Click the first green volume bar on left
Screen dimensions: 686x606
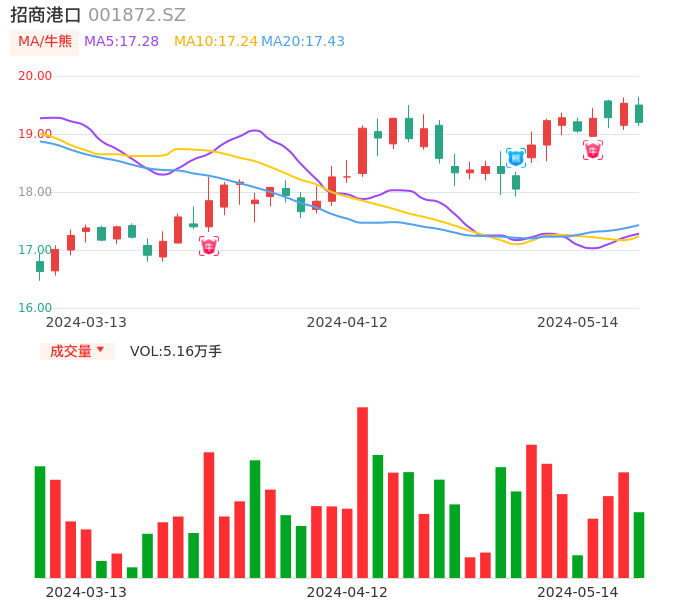click(x=40, y=521)
